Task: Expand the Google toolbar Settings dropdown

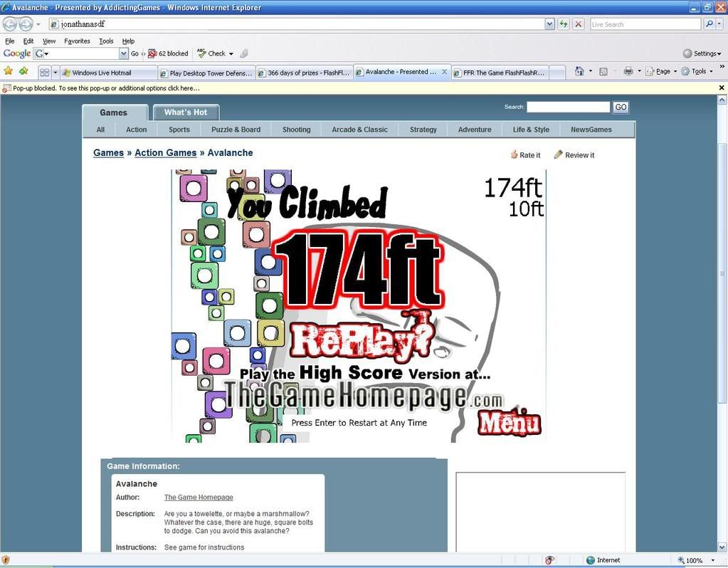Action: pyautogui.click(x=702, y=53)
